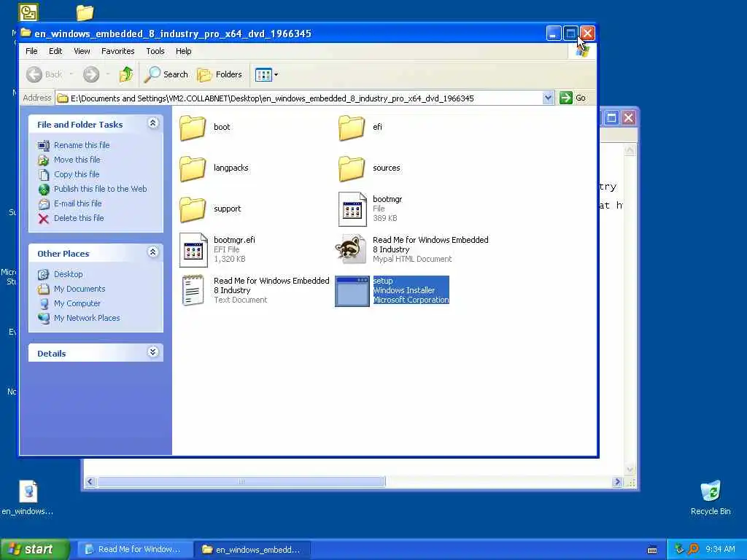Expand the Details panel

click(x=153, y=352)
